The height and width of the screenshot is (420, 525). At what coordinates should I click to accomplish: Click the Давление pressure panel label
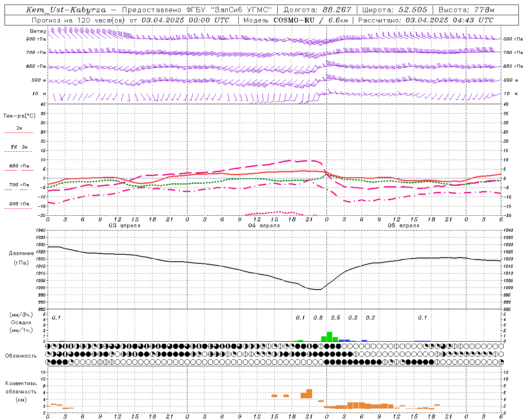click(x=21, y=253)
